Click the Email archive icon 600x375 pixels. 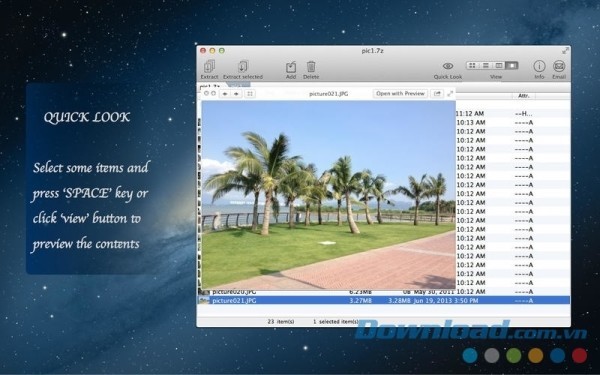point(559,66)
